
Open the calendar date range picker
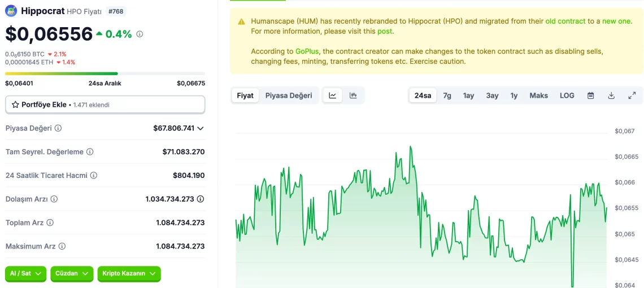click(x=590, y=95)
